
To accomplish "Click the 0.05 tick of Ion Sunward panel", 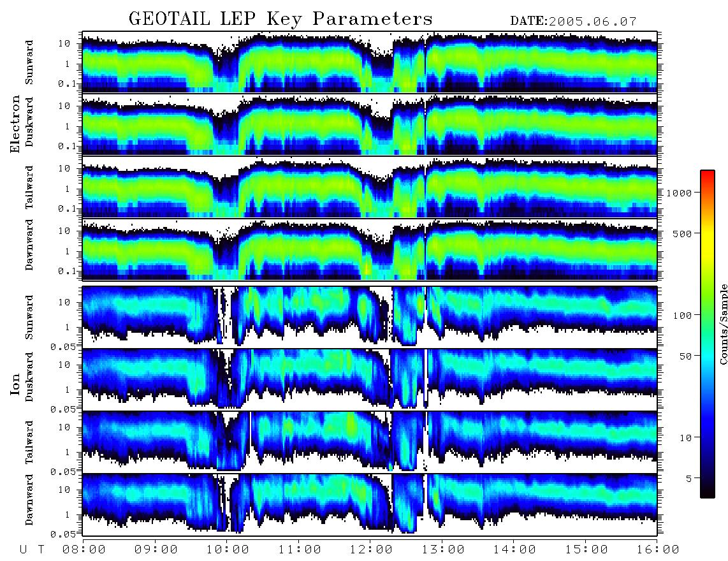I will click(63, 346).
